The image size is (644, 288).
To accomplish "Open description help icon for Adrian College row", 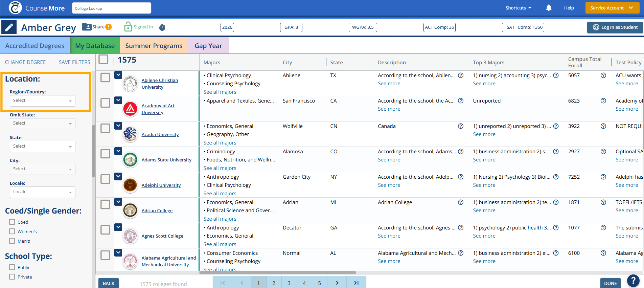I will pyautogui.click(x=461, y=202).
